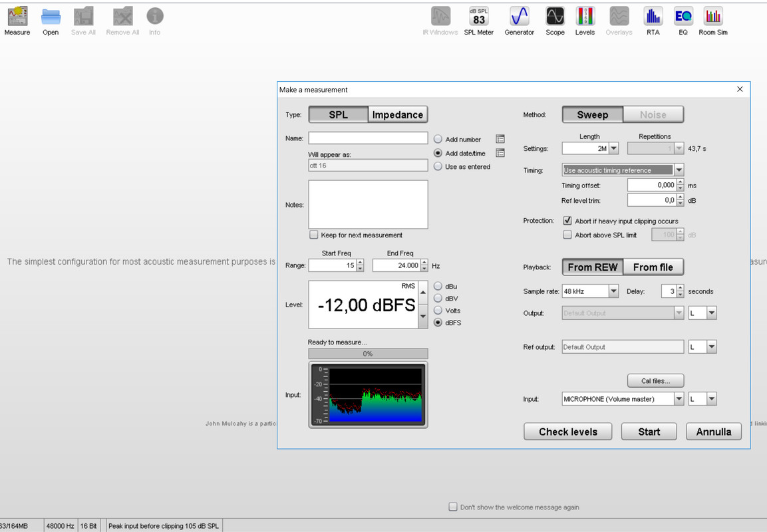Click the Start button
767x532 pixels.
pyautogui.click(x=649, y=432)
